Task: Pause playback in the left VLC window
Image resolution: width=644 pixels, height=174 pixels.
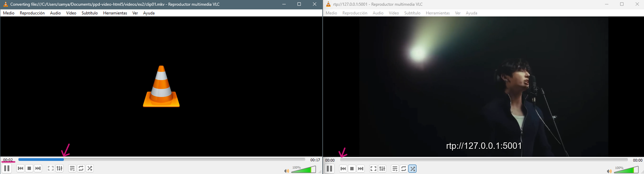Action: 7,168
